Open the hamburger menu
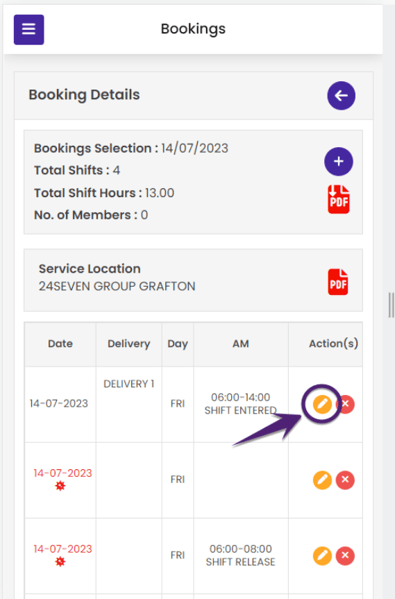 point(29,29)
